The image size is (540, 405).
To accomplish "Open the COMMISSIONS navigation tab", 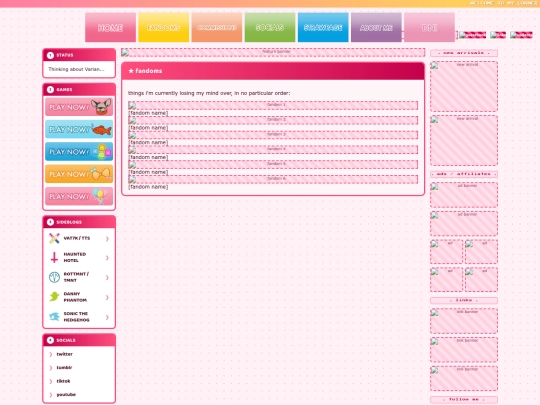I will pos(217,28).
